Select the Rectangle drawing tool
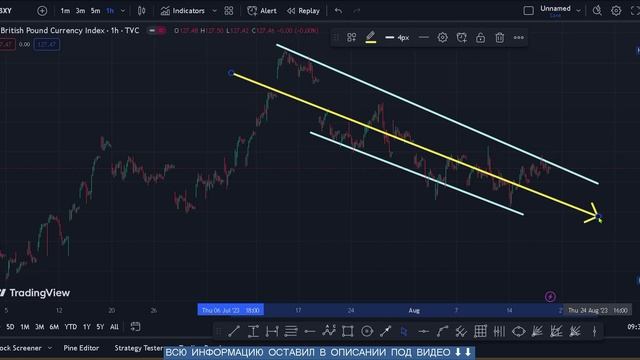The height and width of the screenshot is (360, 640). tap(347, 331)
